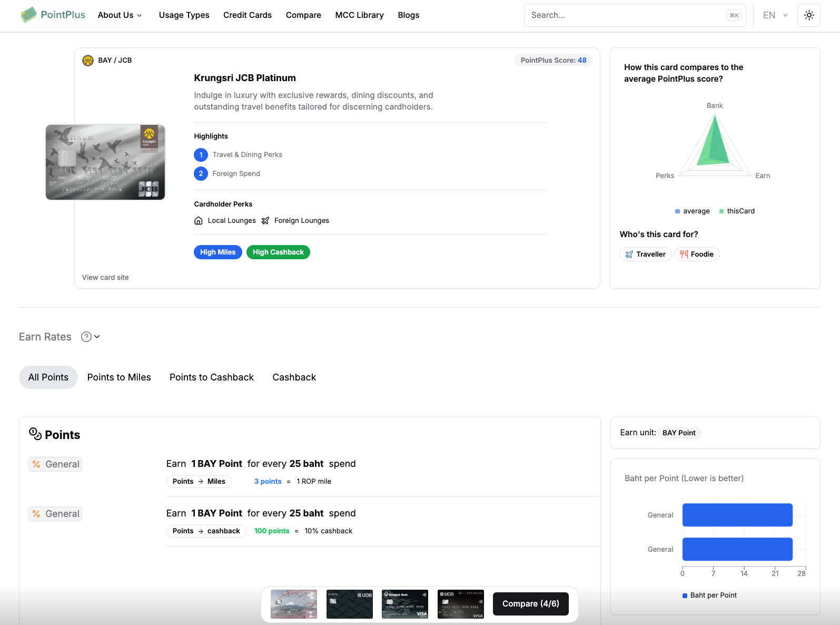Expand the Earn Rates chevron
Screen dimensions: 840x625
pyautogui.click(x=97, y=337)
